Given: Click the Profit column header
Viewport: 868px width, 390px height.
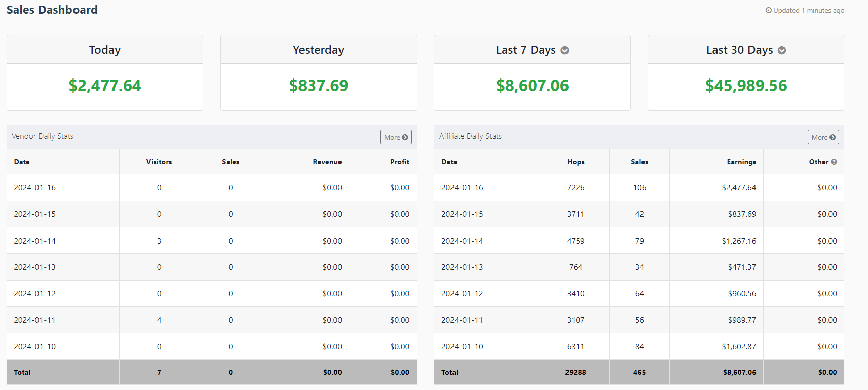Looking at the screenshot, I should (400, 162).
